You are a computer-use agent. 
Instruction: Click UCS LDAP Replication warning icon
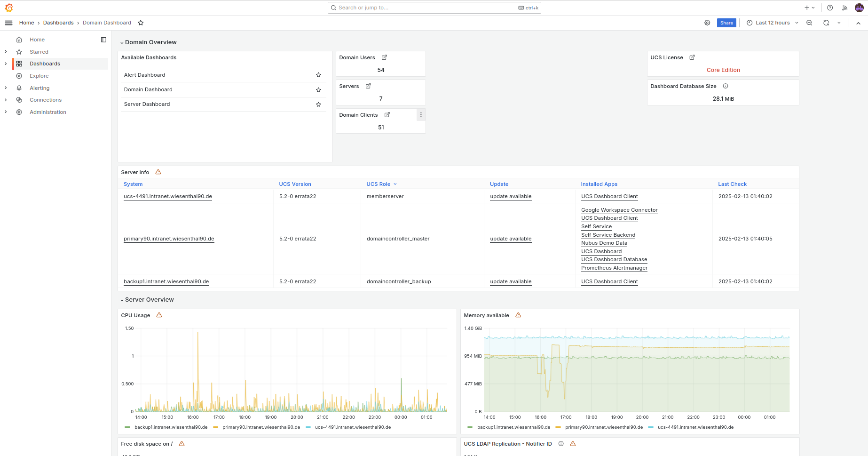coord(573,444)
